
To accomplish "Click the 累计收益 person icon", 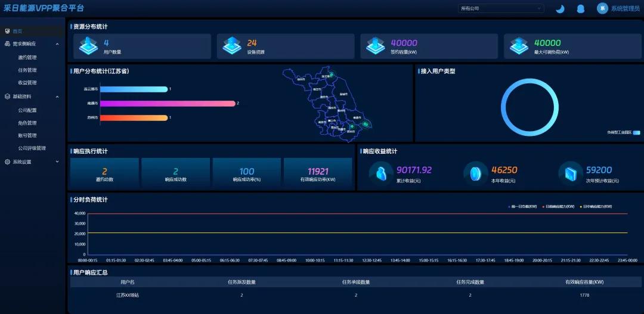I will pos(381,173).
